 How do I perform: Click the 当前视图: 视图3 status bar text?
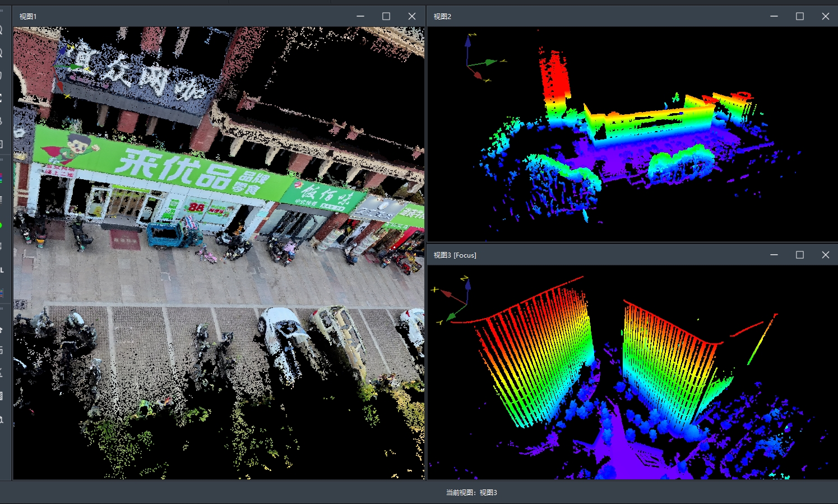click(x=471, y=492)
